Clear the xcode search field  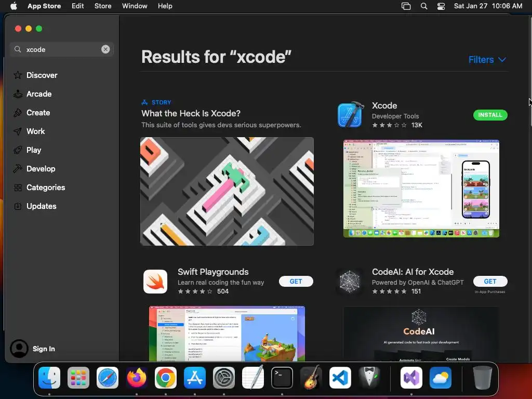(x=105, y=49)
